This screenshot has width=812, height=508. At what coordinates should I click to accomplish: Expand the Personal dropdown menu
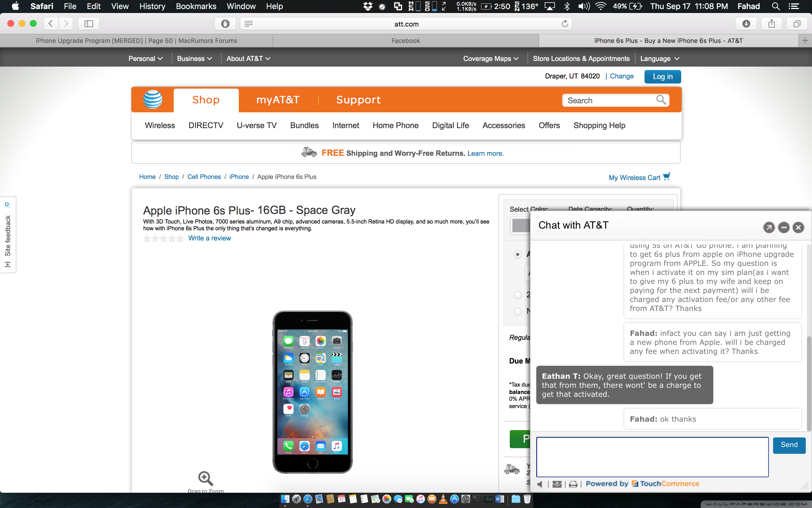point(145,58)
